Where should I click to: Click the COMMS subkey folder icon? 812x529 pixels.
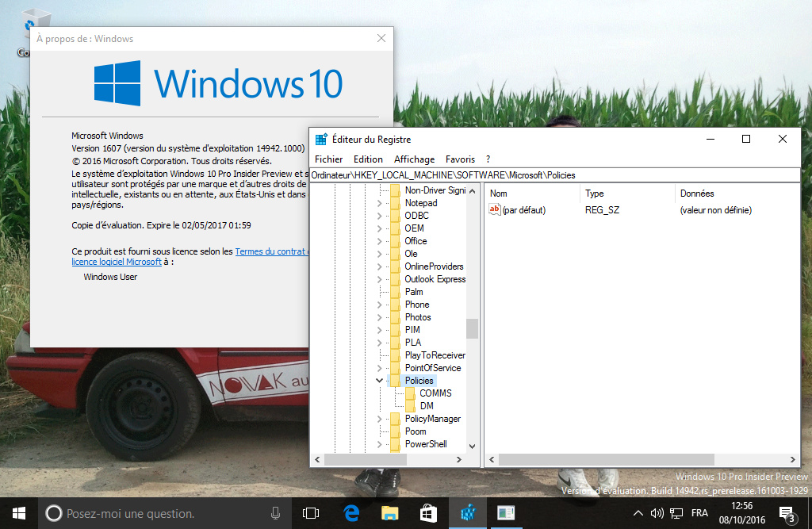coord(410,393)
